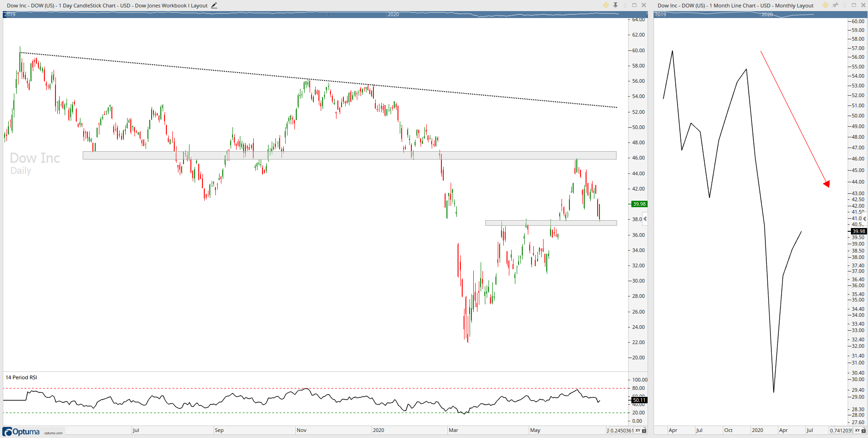Click the XY scale button on daily chart

(638, 431)
